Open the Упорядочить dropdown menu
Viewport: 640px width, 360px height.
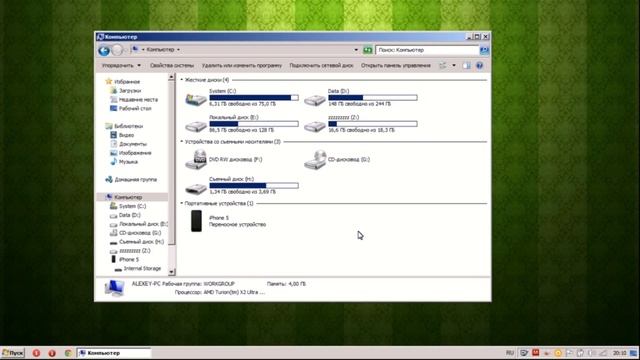click(121, 65)
